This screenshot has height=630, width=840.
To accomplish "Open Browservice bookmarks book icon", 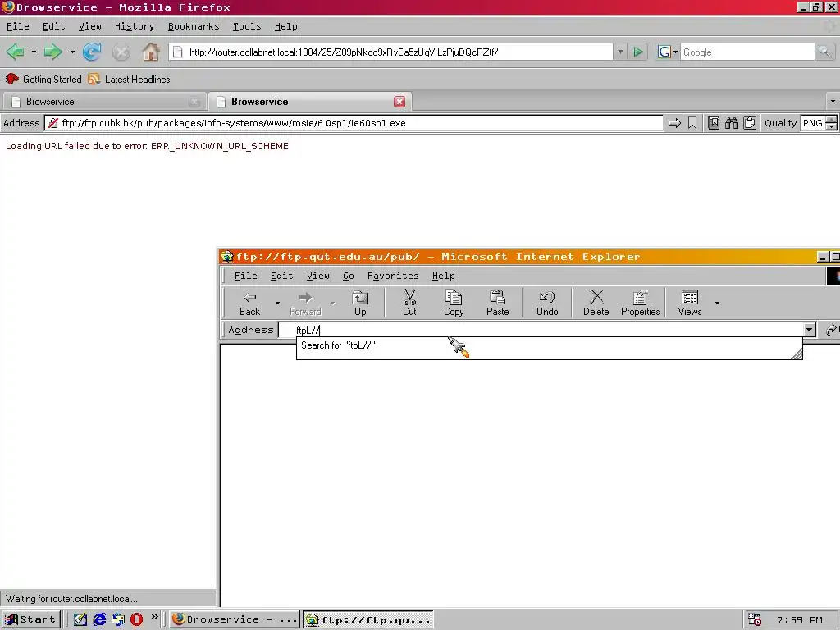I will click(x=714, y=123).
